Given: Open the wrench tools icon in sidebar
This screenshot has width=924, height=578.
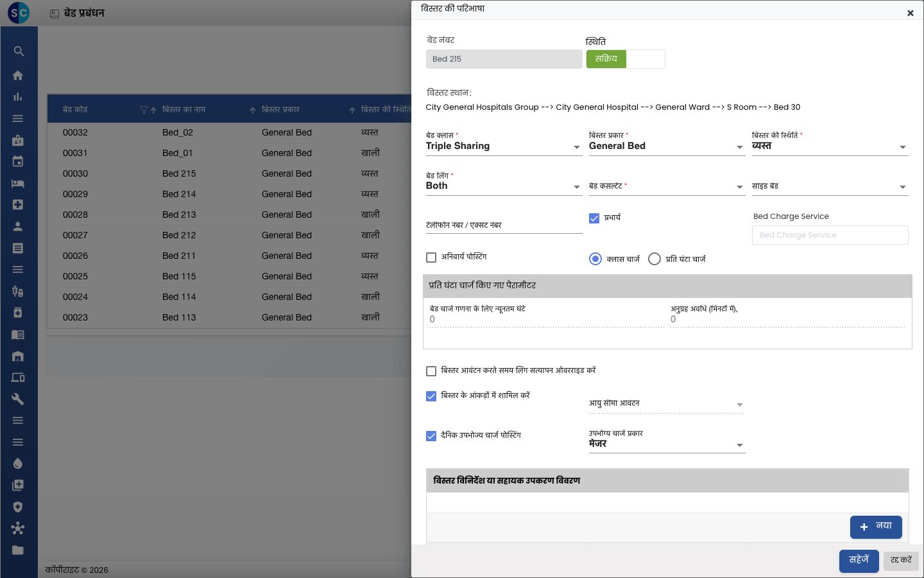Looking at the screenshot, I should tap(18, 399).
